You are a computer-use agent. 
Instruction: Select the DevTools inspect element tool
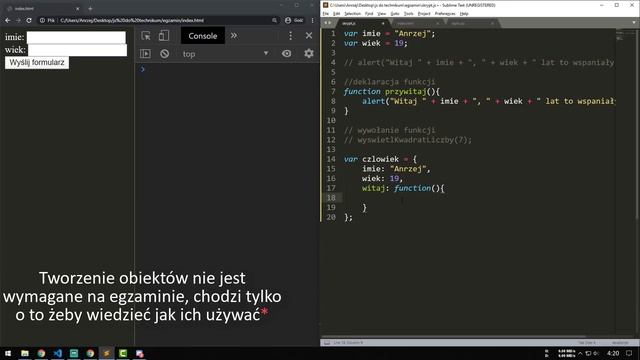click(x=146, y=36)
